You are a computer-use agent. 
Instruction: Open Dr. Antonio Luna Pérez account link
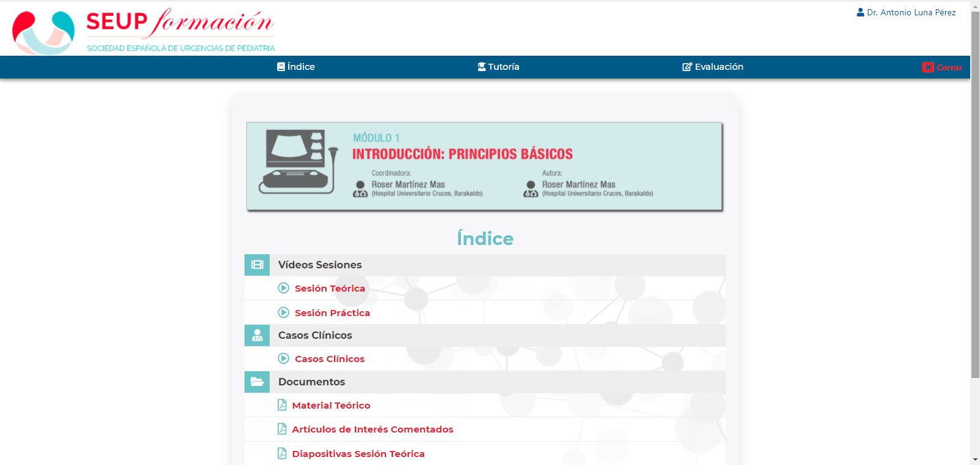tap(911, 12)
